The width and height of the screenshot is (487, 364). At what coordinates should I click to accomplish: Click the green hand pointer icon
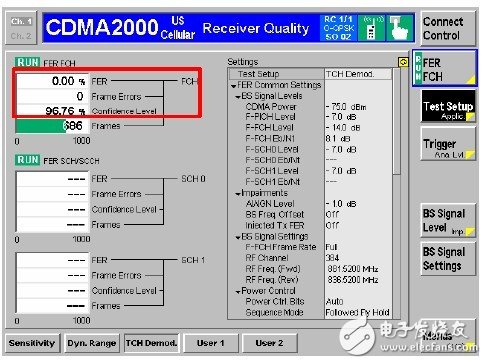tap(399, 28)
